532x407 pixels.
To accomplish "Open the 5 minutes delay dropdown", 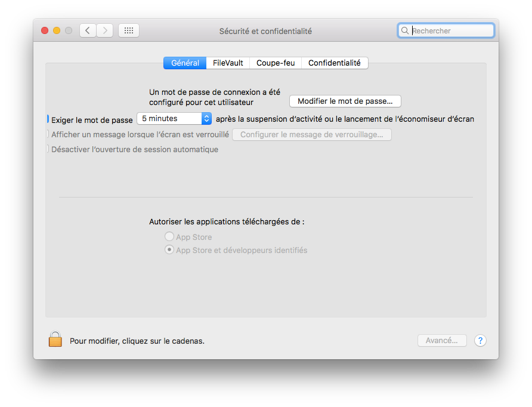I will tap(174, 119).
